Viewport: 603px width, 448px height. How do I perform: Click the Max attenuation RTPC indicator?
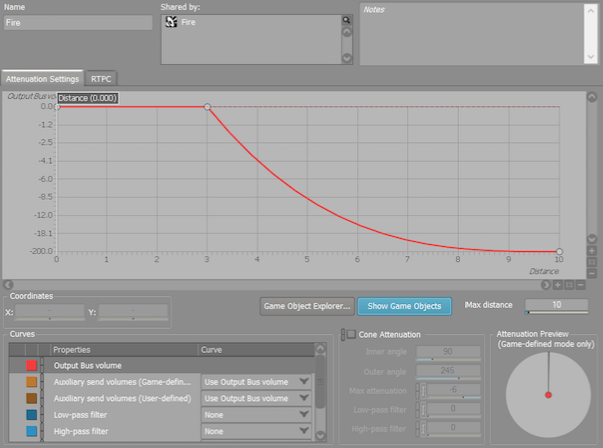(x=423, y=391)
